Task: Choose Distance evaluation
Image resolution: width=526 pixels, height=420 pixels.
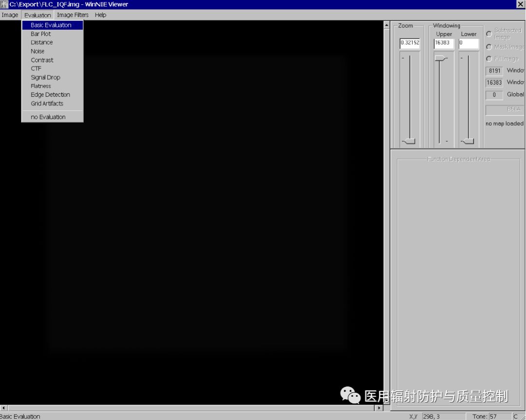Action: click(x=52, y=42)
